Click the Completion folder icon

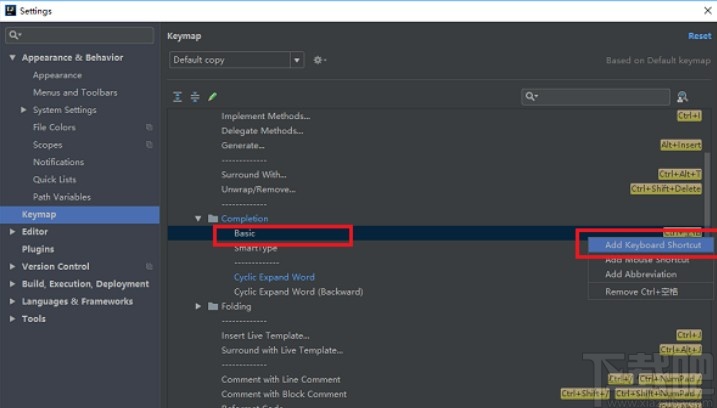click(x=213, y=219)
